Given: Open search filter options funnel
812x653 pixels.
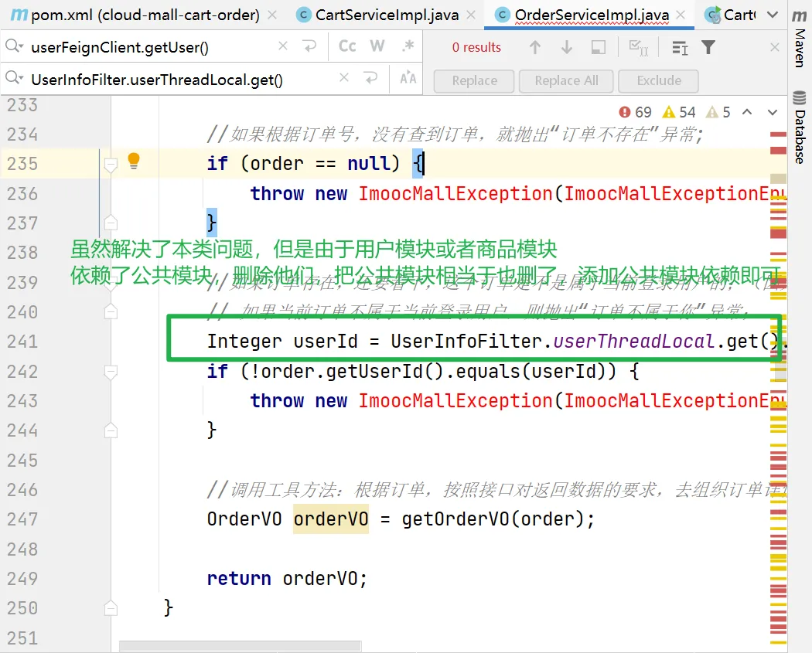Looking at the screenshot, I should coord(708,48).
